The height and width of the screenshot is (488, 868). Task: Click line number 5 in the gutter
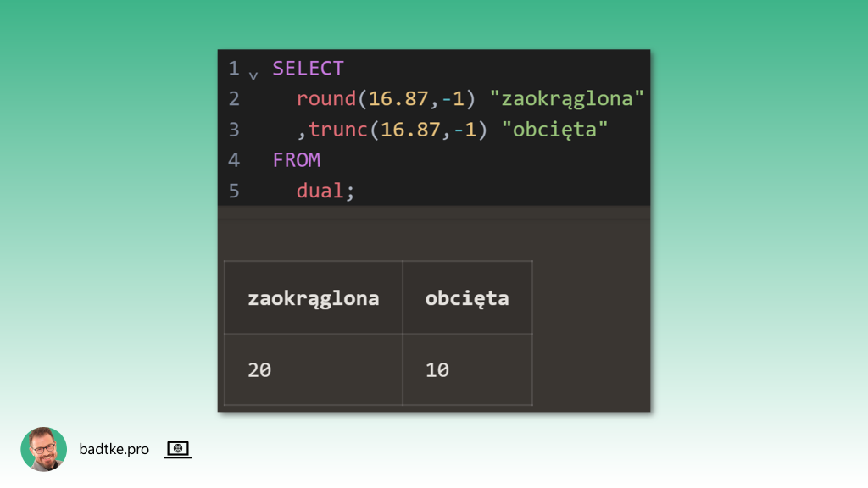click(x=234, y=191)
